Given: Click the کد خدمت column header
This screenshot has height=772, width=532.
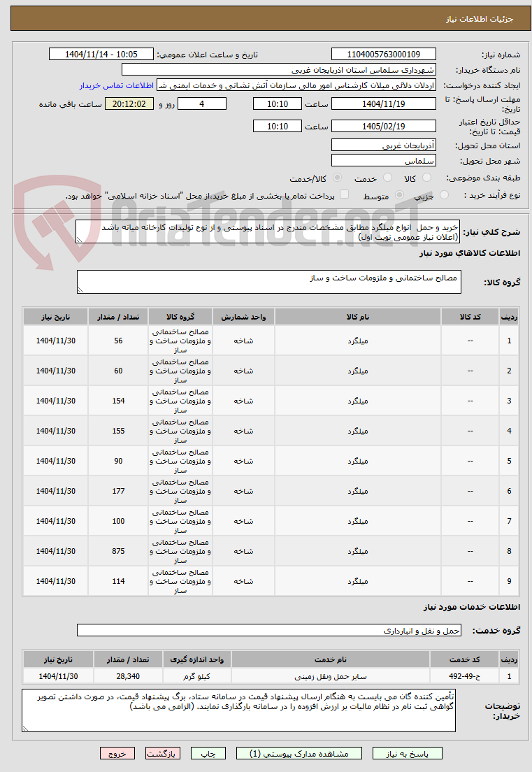Looking at the screenshot, I should [464, 659].
